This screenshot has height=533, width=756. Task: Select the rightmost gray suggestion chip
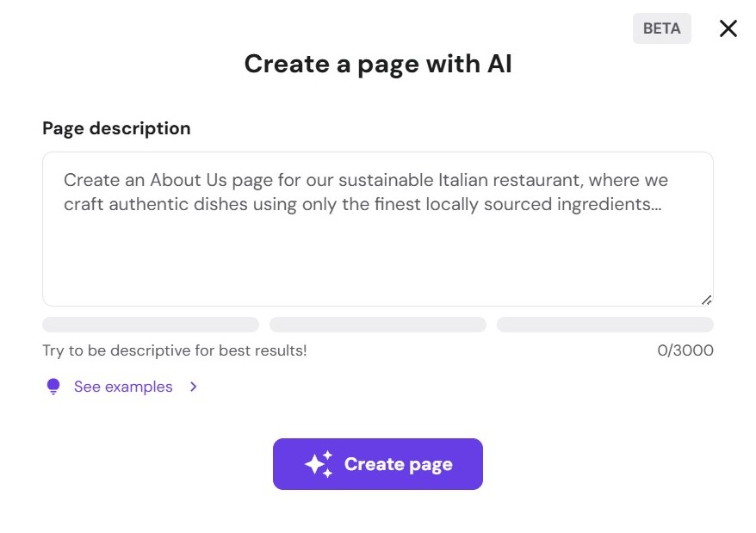[604, 324]
